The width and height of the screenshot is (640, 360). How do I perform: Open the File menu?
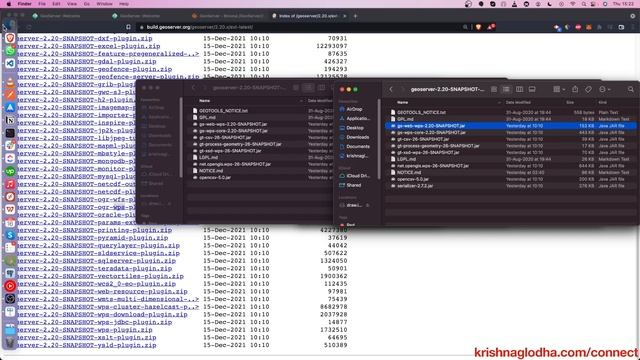click(x=42, y=4)
